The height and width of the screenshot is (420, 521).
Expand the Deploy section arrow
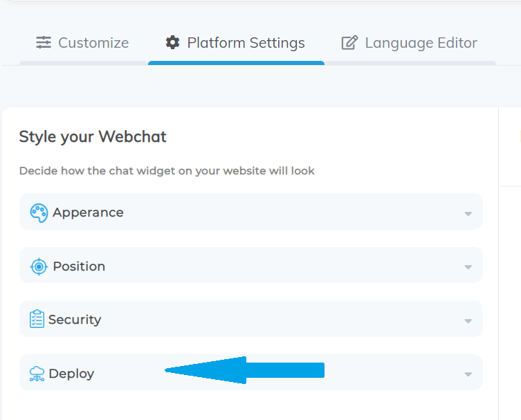(x=468, y=374)
